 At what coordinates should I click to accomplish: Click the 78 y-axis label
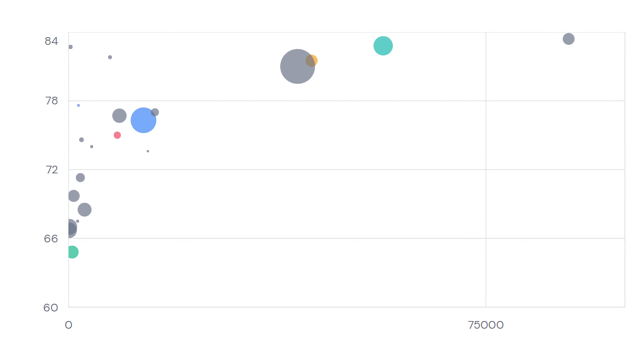pyautogui.click(x=51, y=101)
